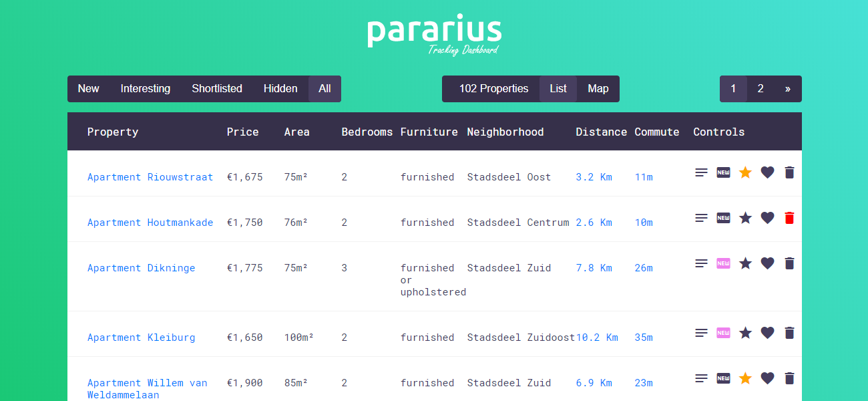Go to page 1
The image size is (868, 401).
[x=733, y=89]
